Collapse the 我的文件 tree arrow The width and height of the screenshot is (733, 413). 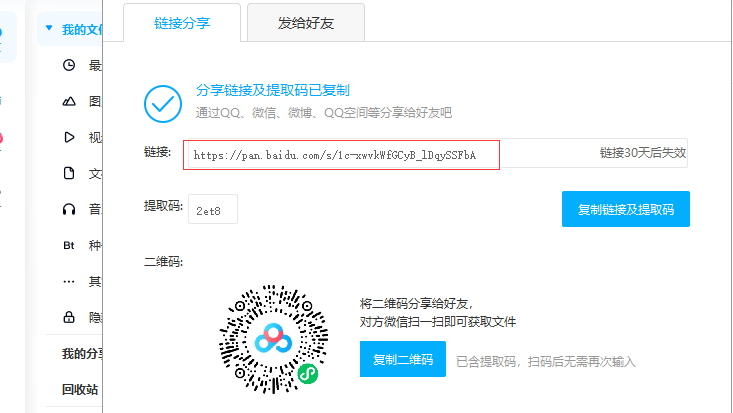[x=49, y=28]
